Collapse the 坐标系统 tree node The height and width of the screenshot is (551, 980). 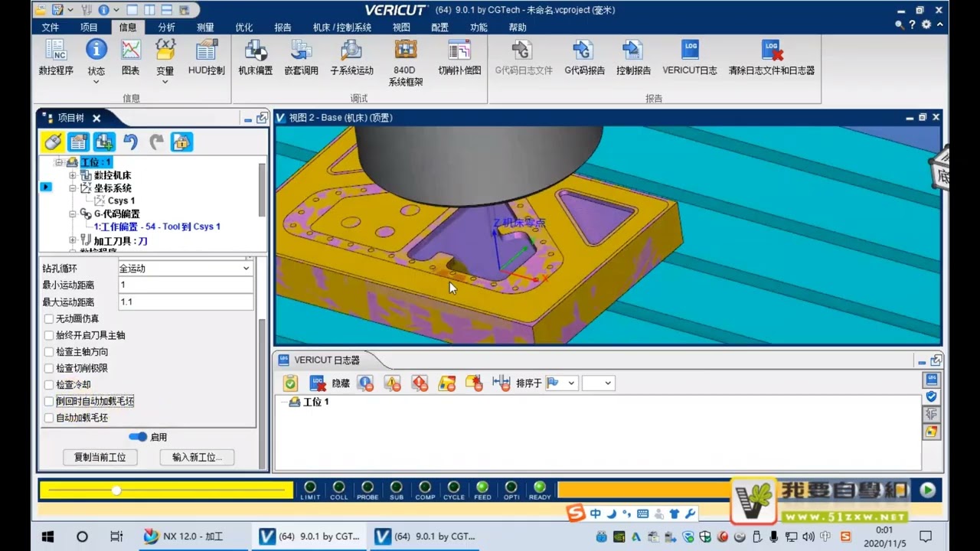pos(73,187)
